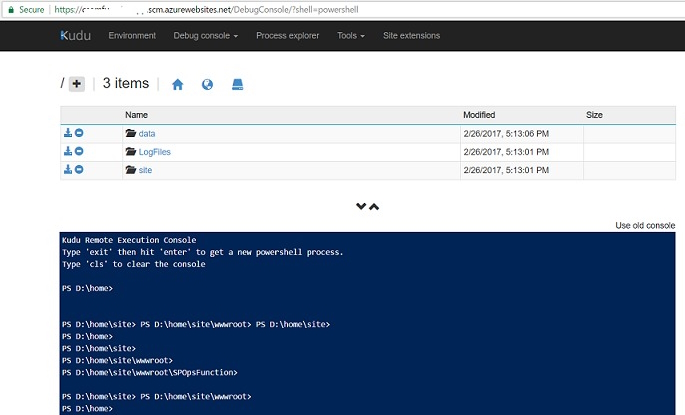
Task: Click 'Kudu Remote Execution Console' heading line
Action: pos(129,240)
